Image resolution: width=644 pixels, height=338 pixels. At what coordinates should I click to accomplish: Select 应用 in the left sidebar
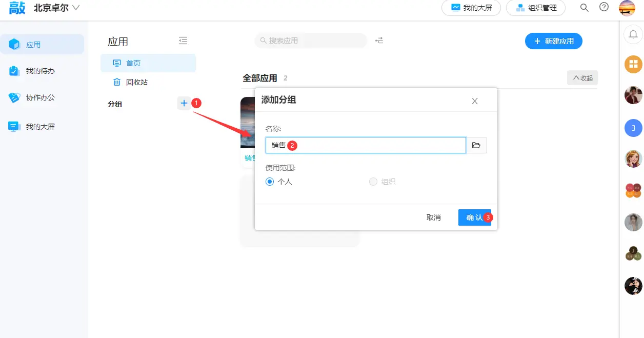tap(43, 44)
